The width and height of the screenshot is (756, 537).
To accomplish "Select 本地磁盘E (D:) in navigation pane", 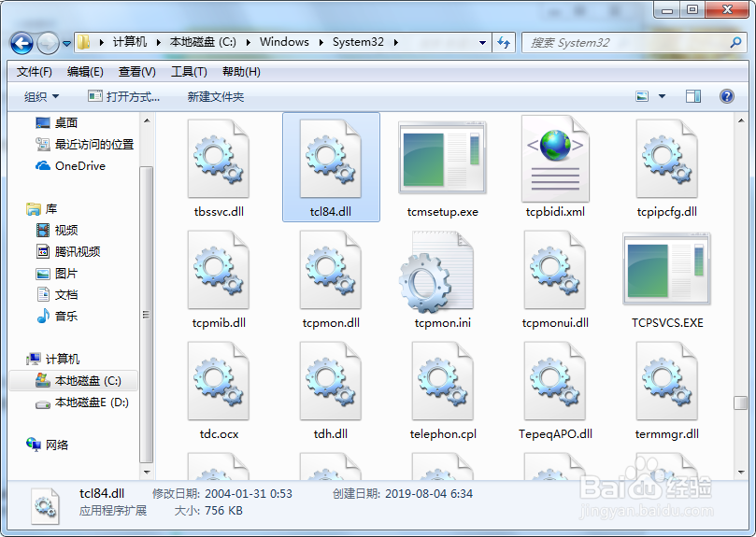I will (82, 402).
